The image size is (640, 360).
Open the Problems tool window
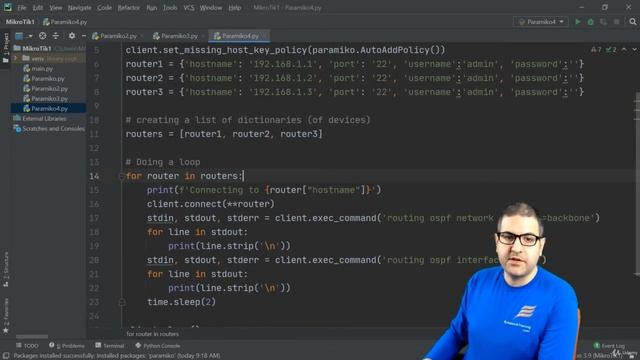tap(67, 346)
